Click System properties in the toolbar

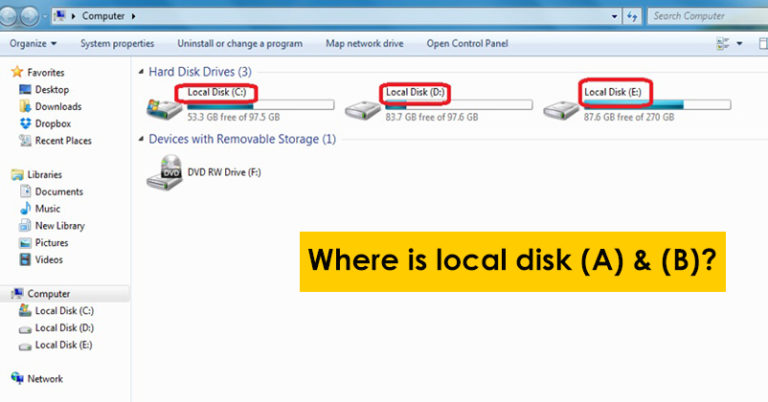pyautogui.click(x=117, y=44)
